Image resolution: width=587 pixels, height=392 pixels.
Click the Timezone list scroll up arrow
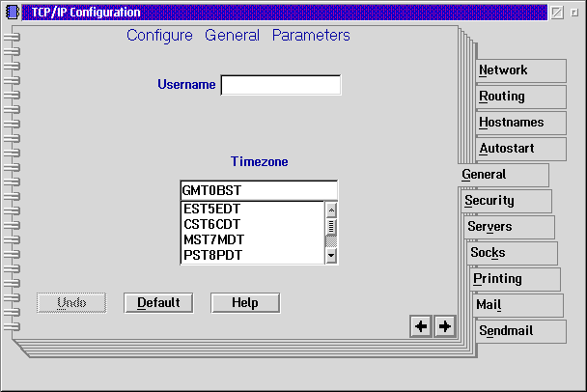point(331,209)
